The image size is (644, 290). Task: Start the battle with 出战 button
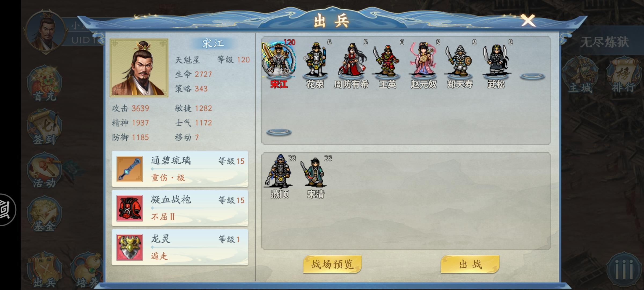(x=470, y=264)
